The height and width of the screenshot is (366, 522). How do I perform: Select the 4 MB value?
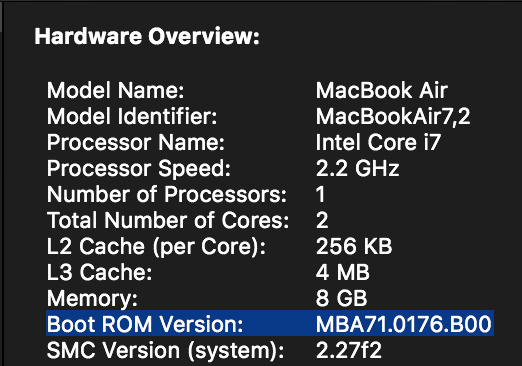(x=343, y=272)
